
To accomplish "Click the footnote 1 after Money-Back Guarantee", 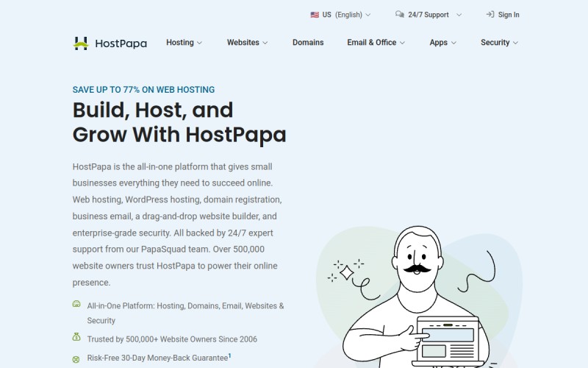I will coord(229,355).
